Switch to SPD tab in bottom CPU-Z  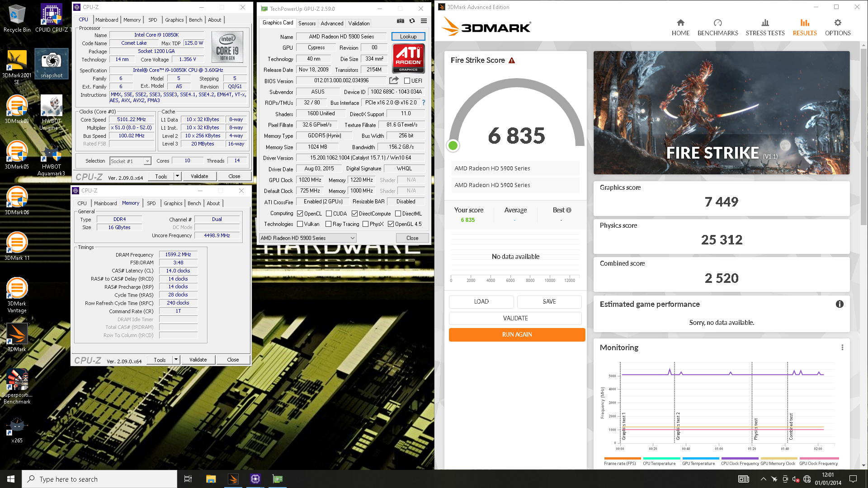pyautogui.click(x=151, y=203)
